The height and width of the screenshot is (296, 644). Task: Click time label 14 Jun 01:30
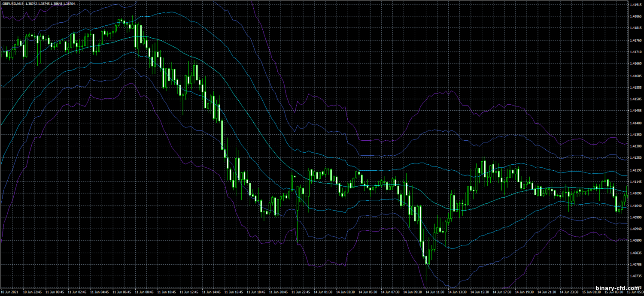(323, 292)
